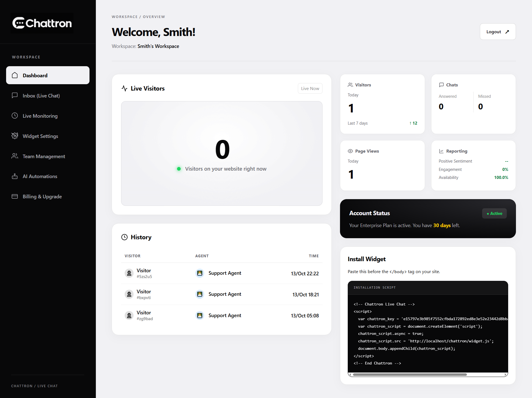Open the Dashboard menu item
Viewport: 532px width, 398px height.
coord(48,75)
